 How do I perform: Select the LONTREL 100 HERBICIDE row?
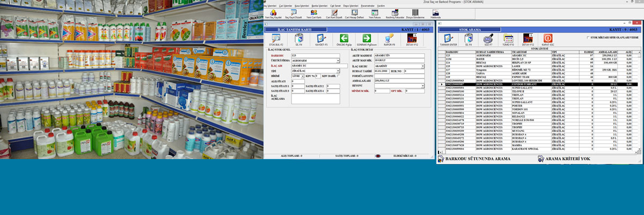pyautogui.click(x=538, y=81)
